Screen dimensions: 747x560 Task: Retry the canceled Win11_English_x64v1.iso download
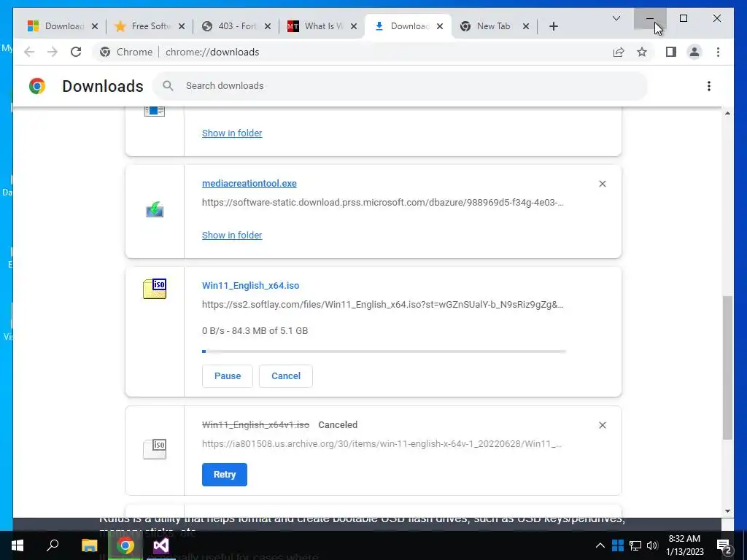point(225,475)
